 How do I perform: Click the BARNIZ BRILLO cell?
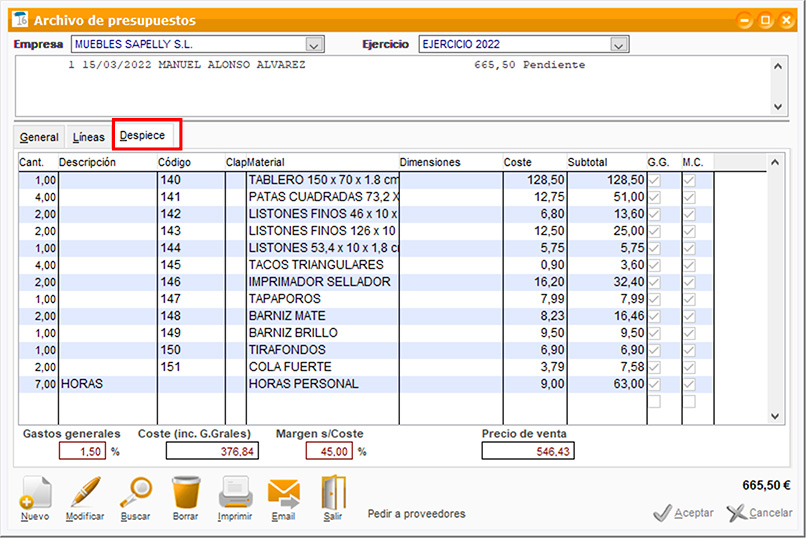point(323,333)
